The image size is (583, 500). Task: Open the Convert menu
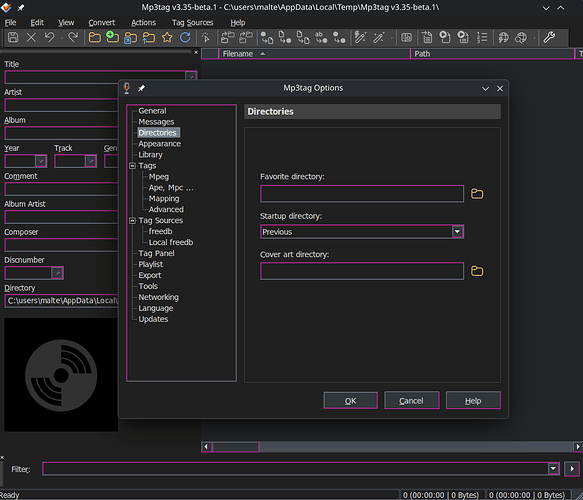click(102, 23)
